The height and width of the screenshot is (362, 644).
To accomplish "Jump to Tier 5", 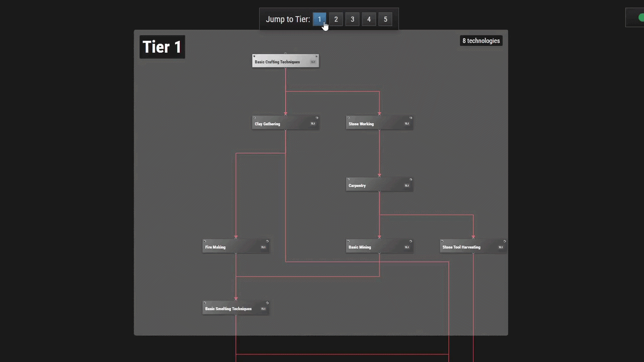I will coord(385,19).
